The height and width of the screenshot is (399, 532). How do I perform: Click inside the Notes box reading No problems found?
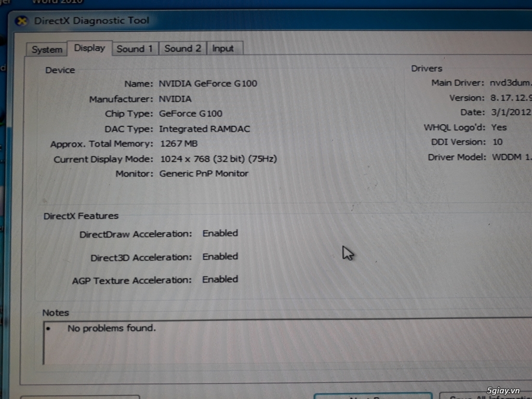288,342
